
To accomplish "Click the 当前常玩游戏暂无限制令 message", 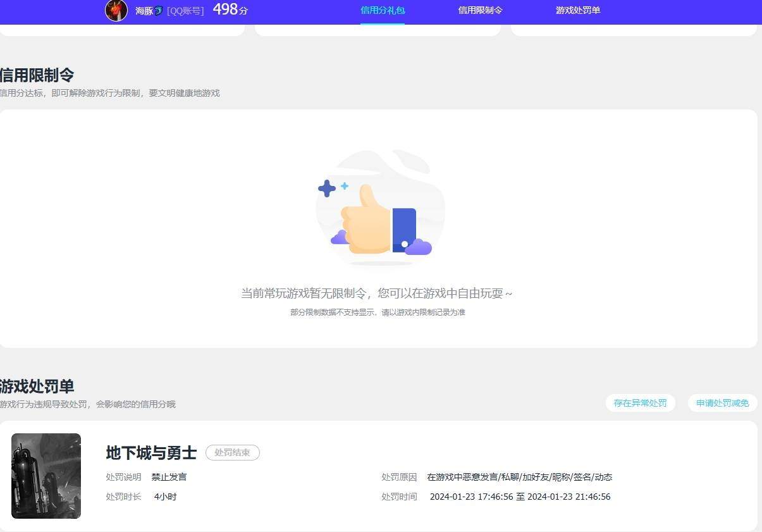I will tap(377, 293).
